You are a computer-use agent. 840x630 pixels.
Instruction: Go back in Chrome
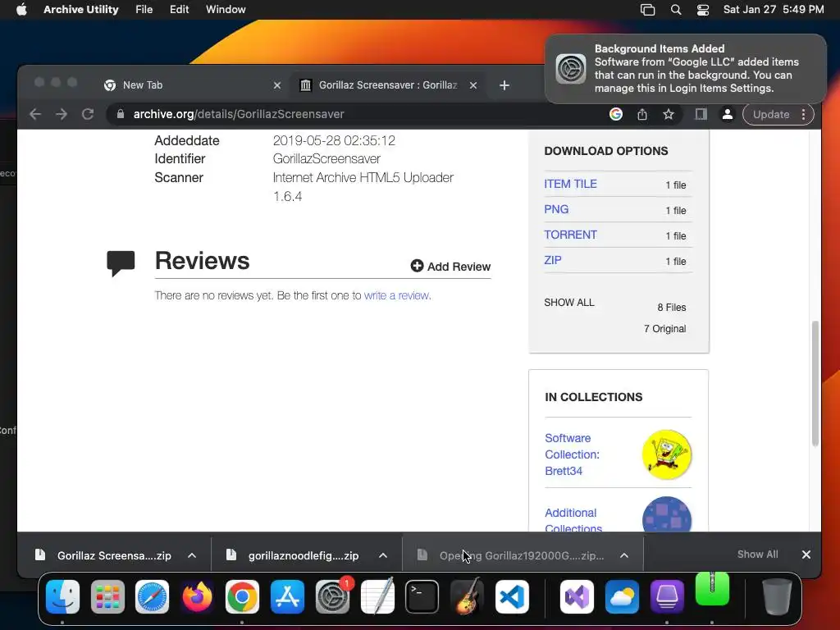[x=35, y=114]
